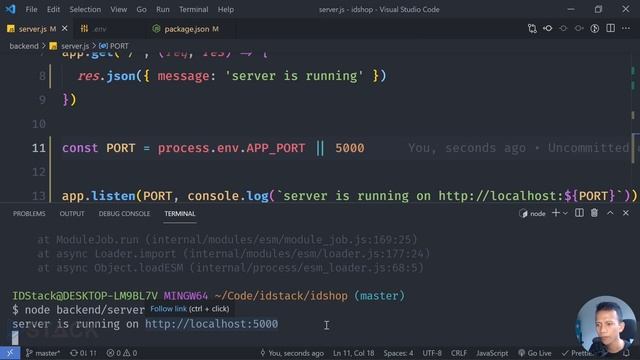Select the Terminal panel tab
The width and height of the screenshot is (640, 360).
click(x=180, y=213)
